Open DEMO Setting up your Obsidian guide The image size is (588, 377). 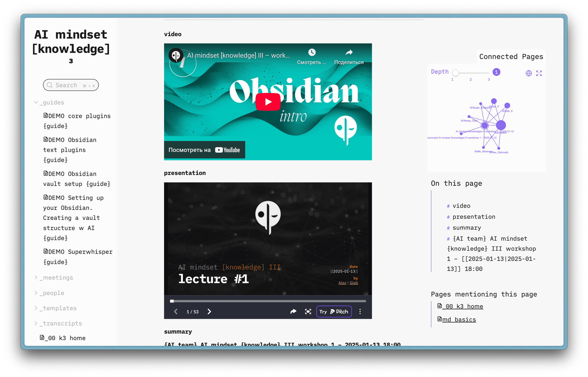click(73, 217)
